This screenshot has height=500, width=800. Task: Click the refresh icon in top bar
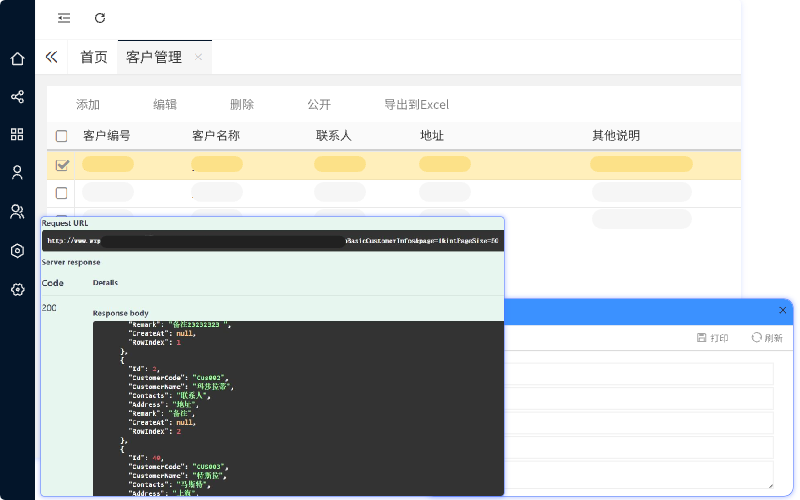99,18
